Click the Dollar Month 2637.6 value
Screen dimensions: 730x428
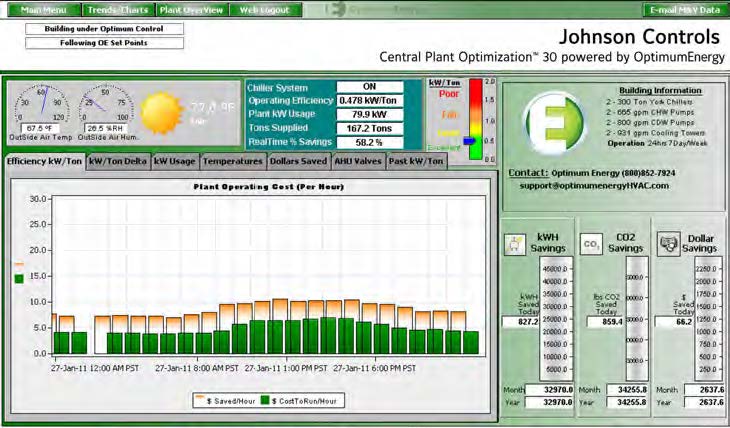[705, 390]
